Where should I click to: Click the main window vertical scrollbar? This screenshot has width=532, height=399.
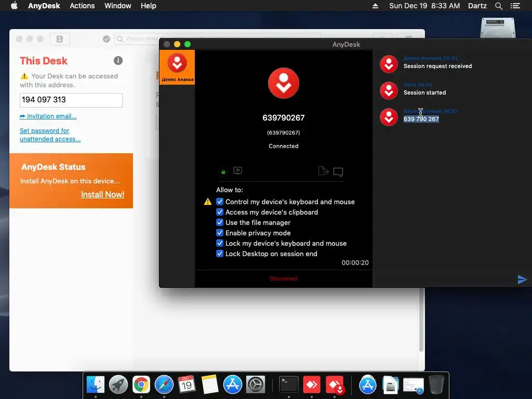click(x=421, y=319)
